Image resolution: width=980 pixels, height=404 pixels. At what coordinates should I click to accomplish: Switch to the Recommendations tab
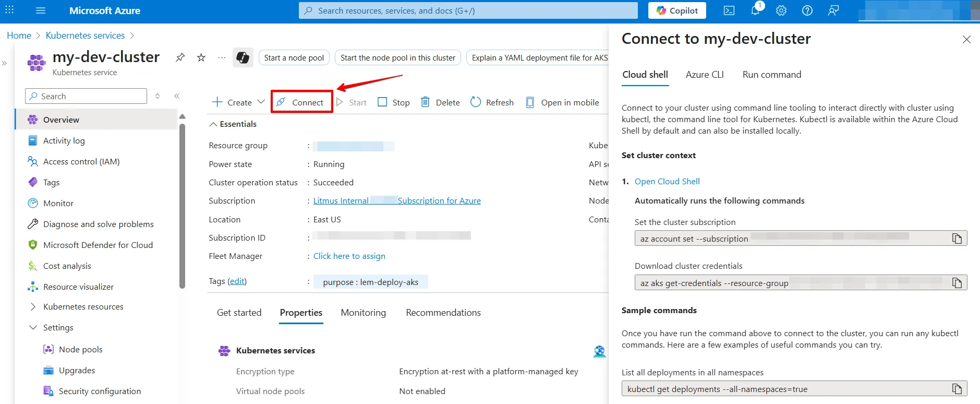click(443, 313)
